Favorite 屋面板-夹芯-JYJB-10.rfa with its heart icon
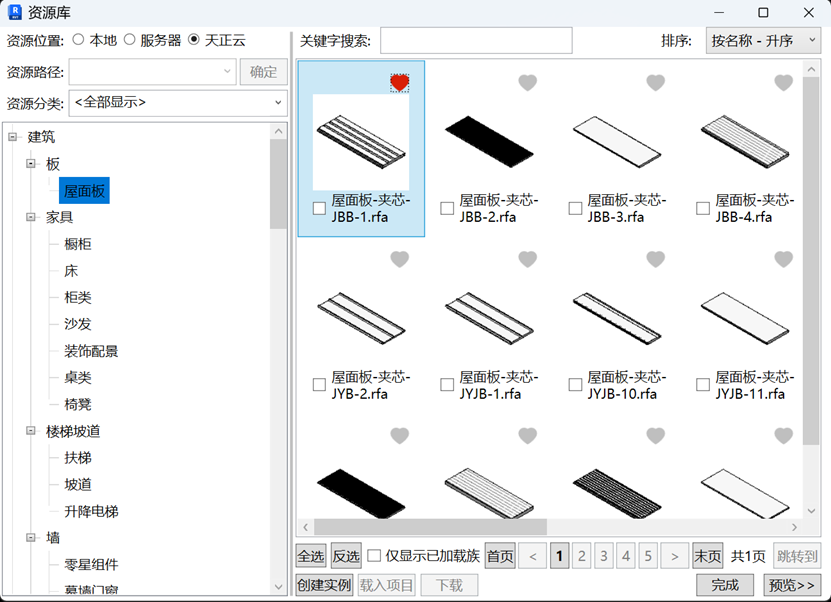This screenshot has height=602, width=831. 656,259
